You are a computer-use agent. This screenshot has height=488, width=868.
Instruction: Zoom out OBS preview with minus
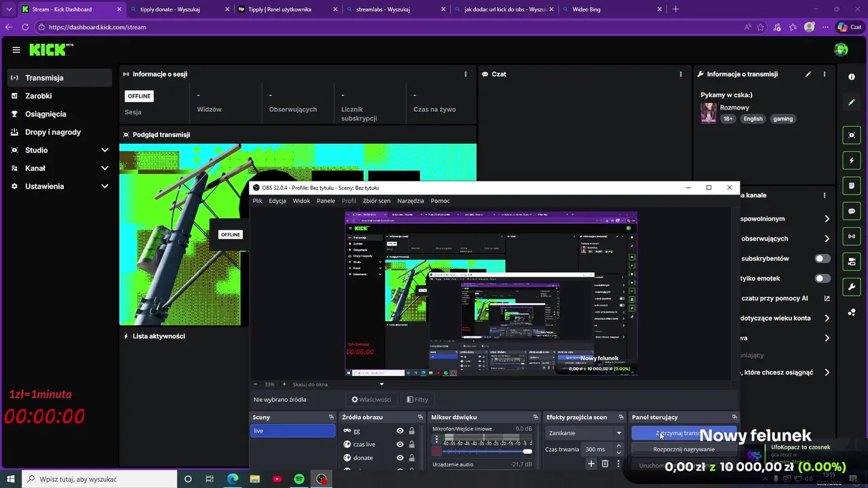256,384
